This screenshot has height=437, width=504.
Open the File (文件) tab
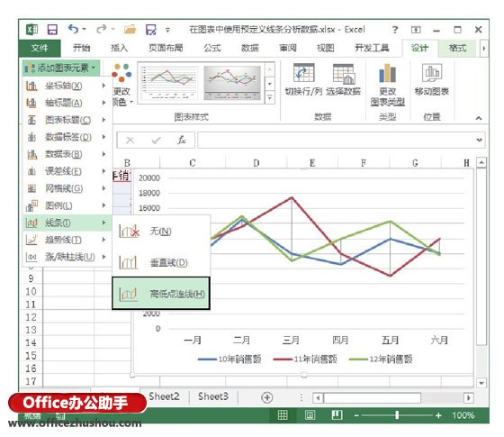(x=40, y=49)
